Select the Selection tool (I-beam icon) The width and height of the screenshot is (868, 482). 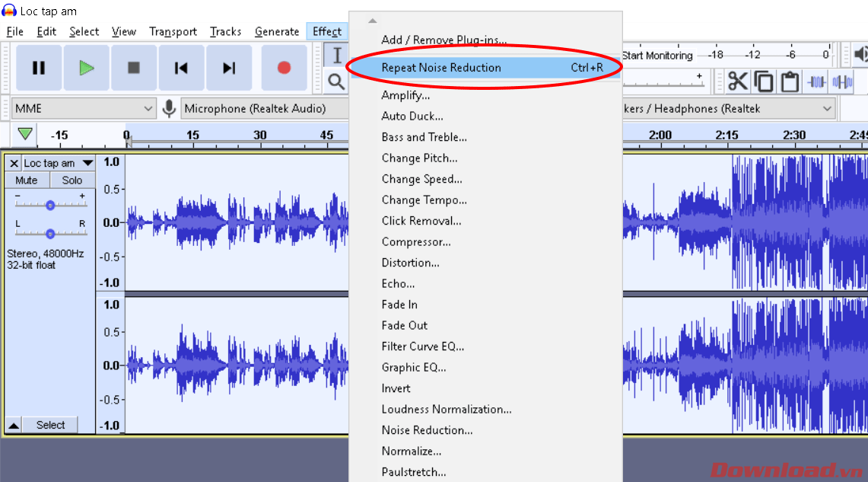pos(336,55)
